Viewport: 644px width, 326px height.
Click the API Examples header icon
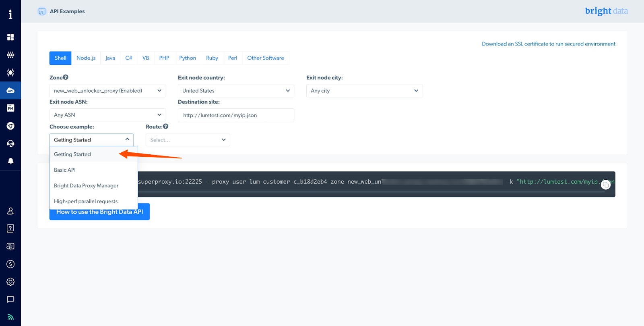pos(42,11)
